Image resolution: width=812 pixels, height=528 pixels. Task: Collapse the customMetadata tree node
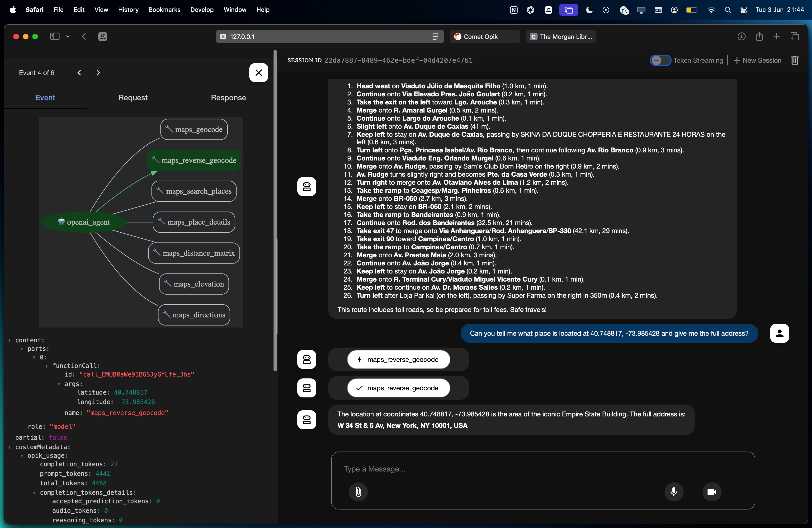[x=9, y=447]
